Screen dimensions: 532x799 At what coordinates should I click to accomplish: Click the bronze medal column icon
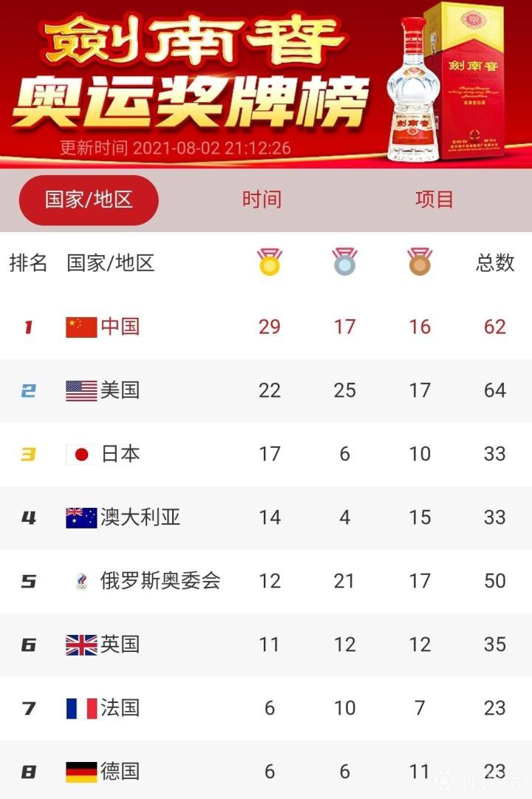pos(420,262)
